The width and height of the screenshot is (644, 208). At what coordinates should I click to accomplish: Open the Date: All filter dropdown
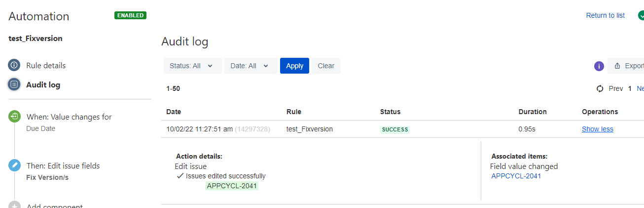(251, 66)
